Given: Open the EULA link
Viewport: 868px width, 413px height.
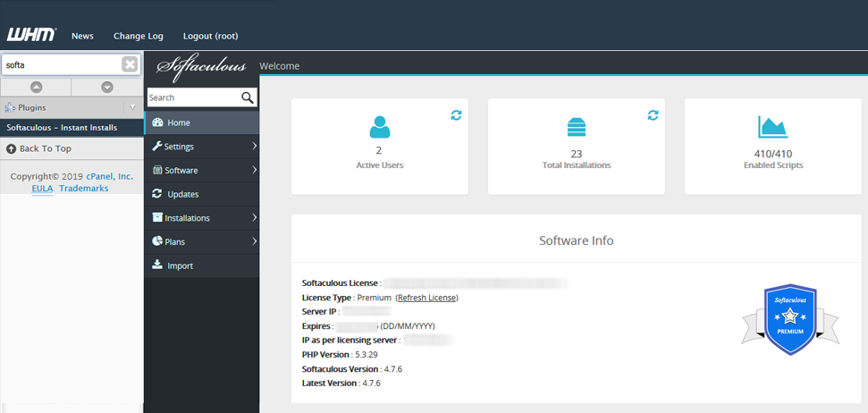Looking at the screenshot, I should (x=42, y=189).
